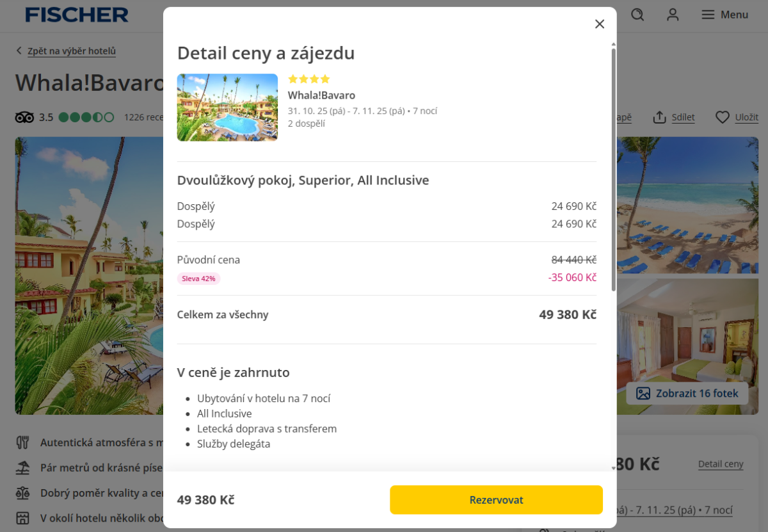Click the four-star hotel rating
The width and height of the screenshot is (768, 532).
[308, 79]
